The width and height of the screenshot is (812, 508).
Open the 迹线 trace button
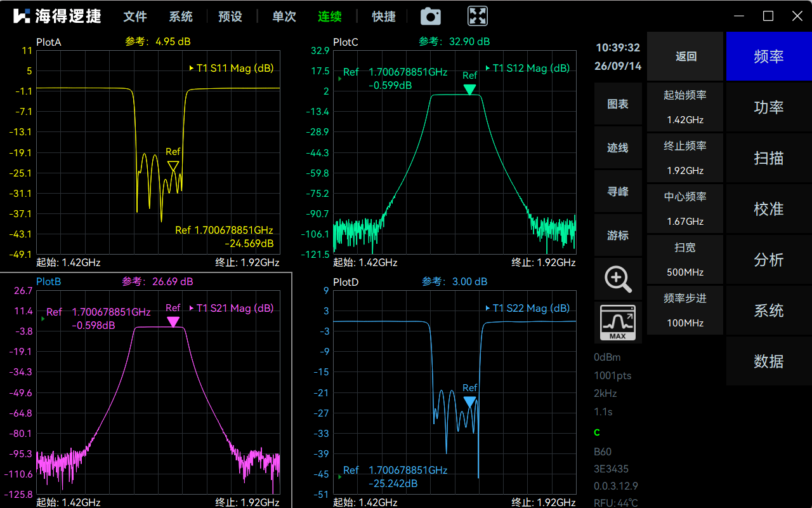(x=618, y=147)
